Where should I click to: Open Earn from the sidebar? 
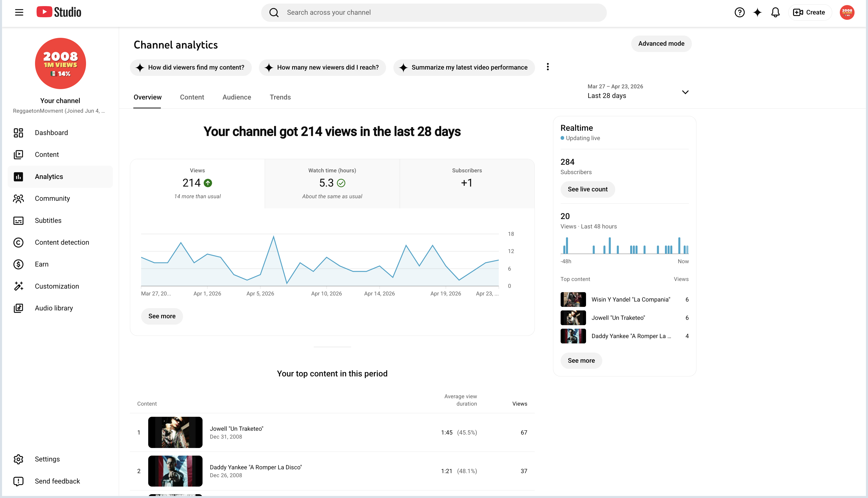60,264
